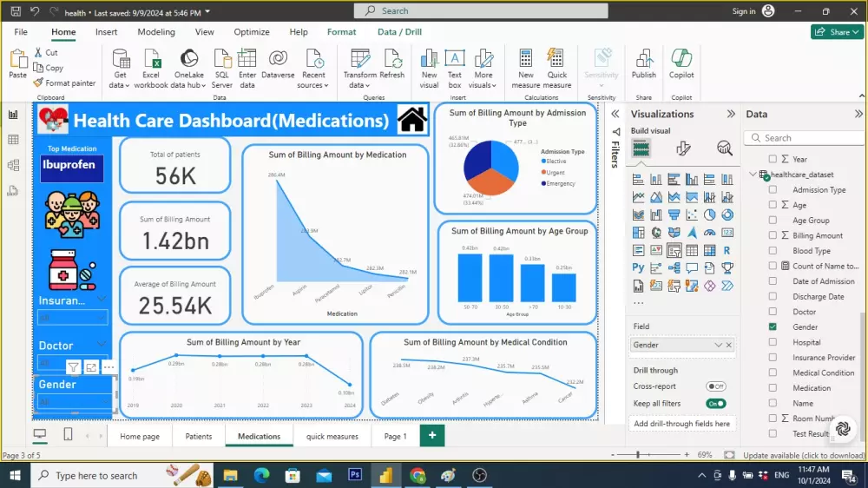This screenshot has width=868, height=488.
Task: Open the Data / Drill ribbon tab
Action: pyautogui.click(x=399, y=31)
